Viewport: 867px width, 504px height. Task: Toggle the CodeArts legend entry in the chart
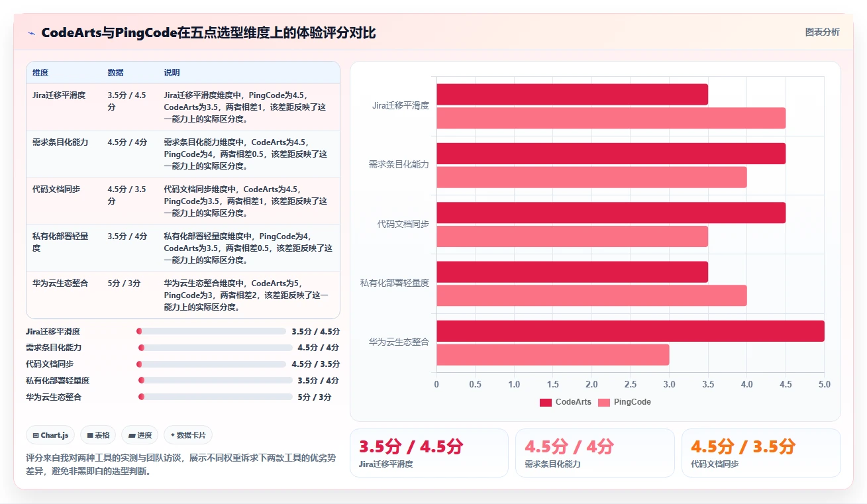click(x=566, y=402)
